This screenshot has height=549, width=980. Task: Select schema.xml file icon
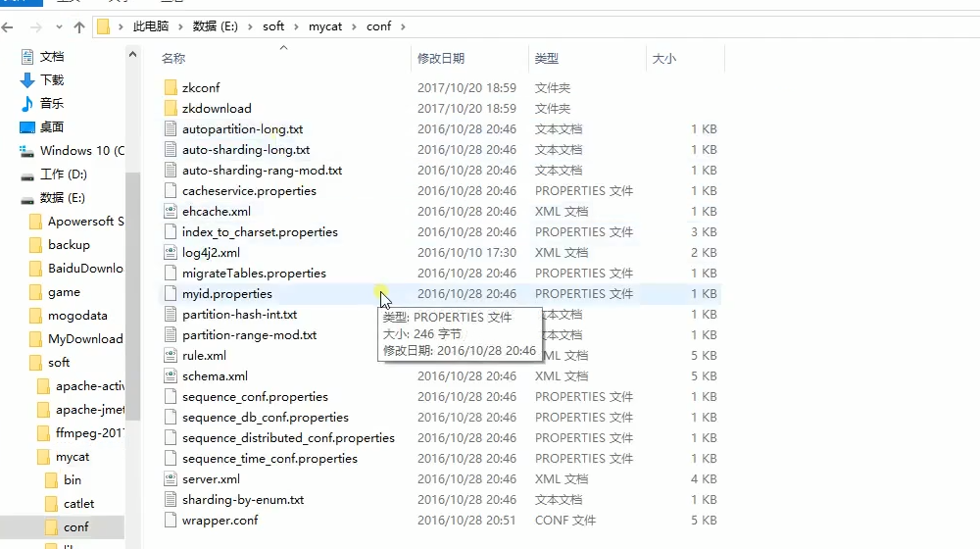(x=171, y=376)
